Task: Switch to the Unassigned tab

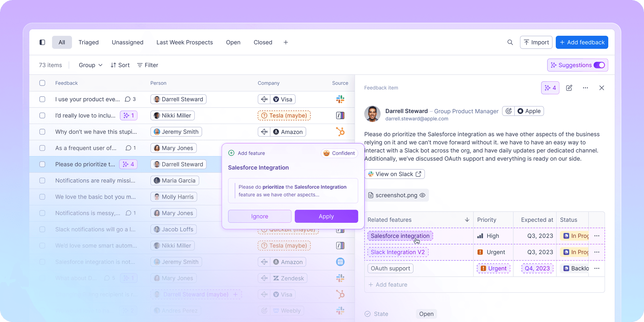Action: pos(128,42)
